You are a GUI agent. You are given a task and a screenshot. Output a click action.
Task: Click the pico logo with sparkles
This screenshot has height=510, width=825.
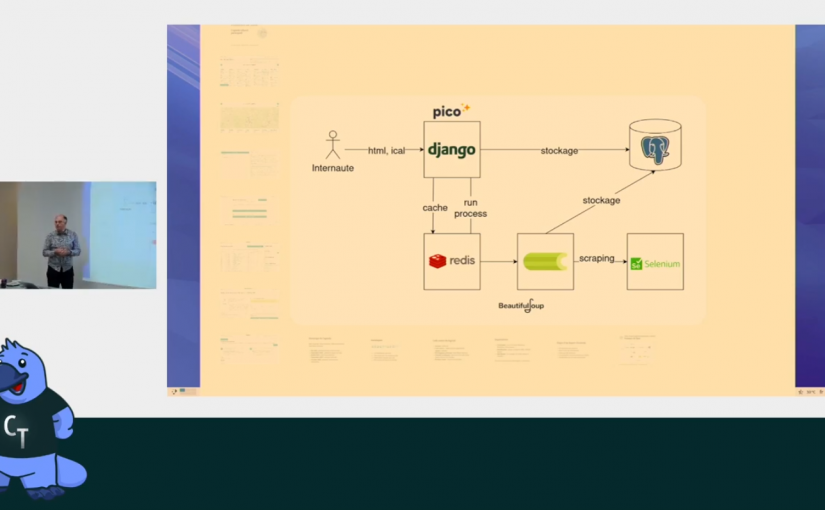(x=451, y=110)
